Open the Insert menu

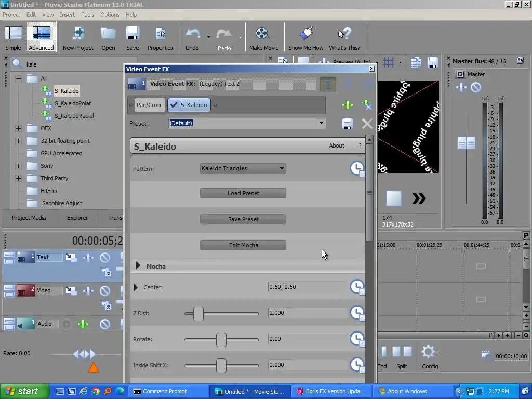click(x=67, y=15)
